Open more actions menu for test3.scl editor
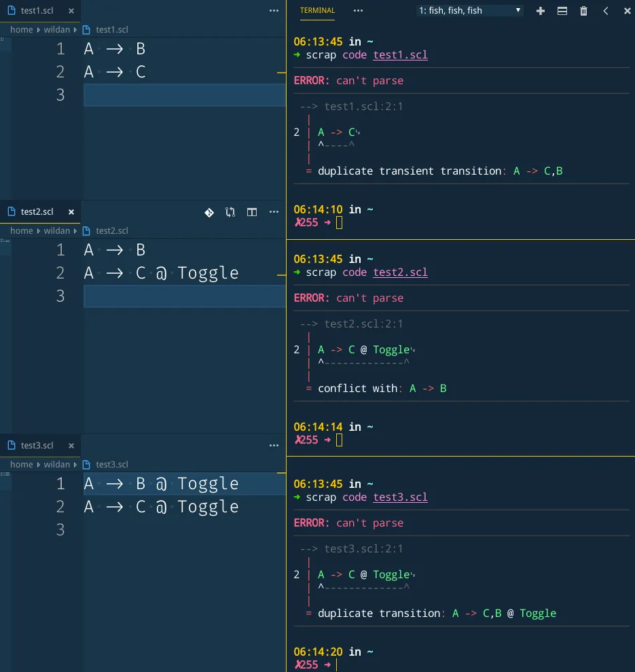 (274, 446)
